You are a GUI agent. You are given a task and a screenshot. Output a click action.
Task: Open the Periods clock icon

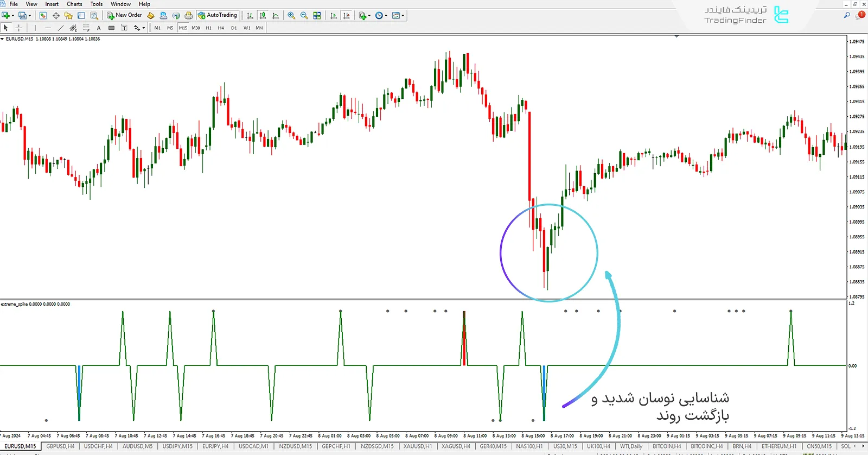(379, 16)
